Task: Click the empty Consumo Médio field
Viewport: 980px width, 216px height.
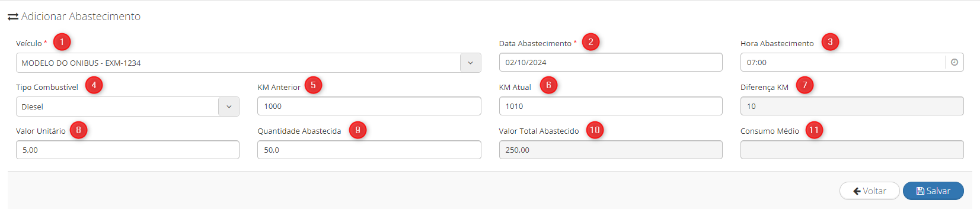Action: pyautogui.click(x=852, y=150)
